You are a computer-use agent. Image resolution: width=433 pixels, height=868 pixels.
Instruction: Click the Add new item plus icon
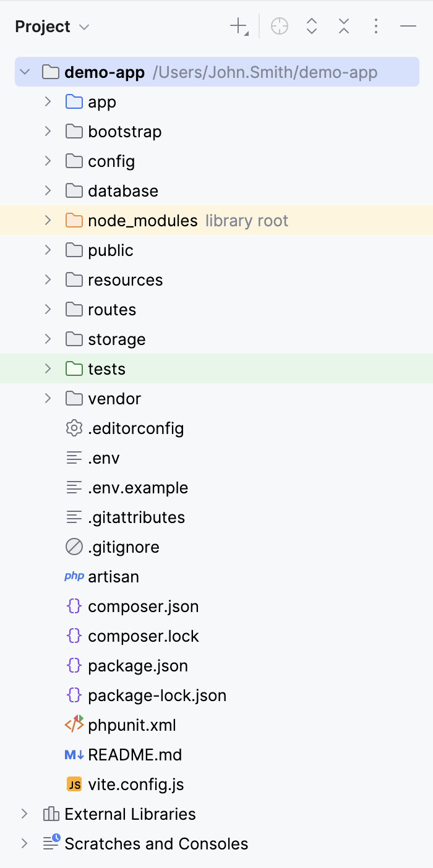238,26
